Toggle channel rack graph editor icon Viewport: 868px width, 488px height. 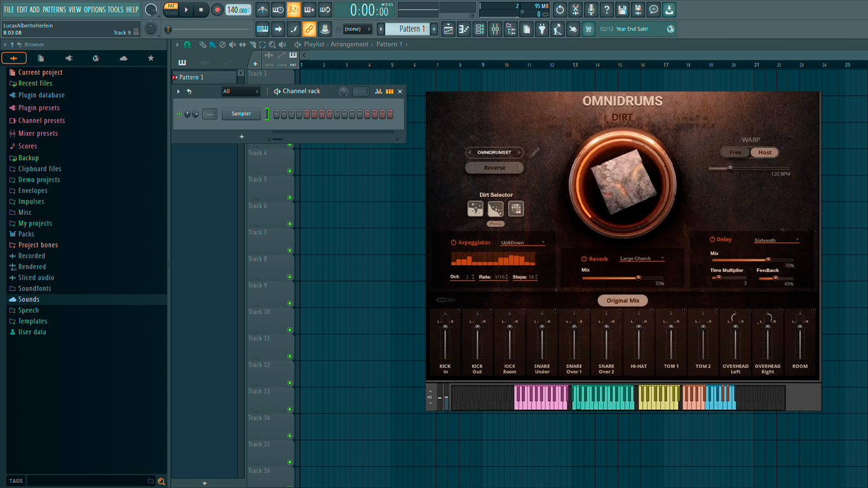tap(379, 91)
